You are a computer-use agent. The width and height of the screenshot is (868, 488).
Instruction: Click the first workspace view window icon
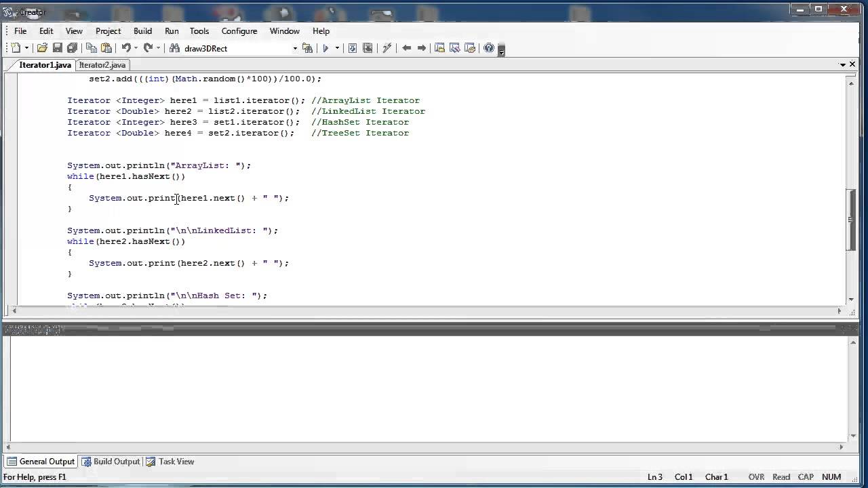pos(439,48)
